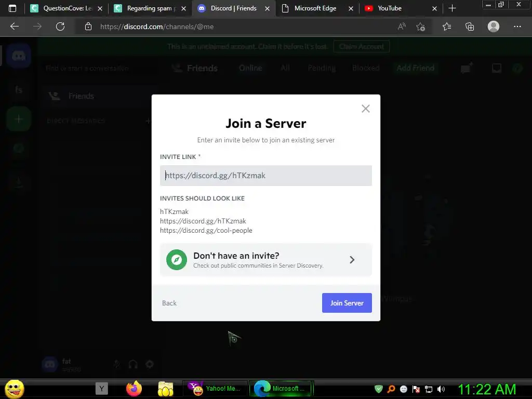Select the All friends tab

(x=285, y=68)
